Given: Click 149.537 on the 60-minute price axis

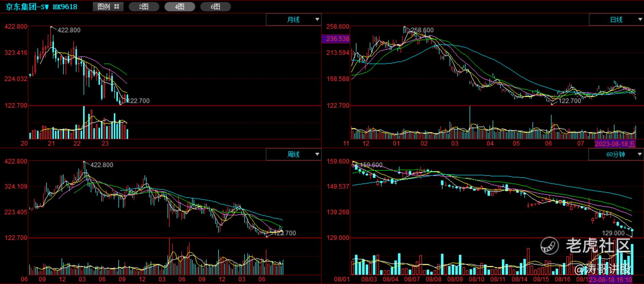Looking at the screenshot, I should 338,187.
